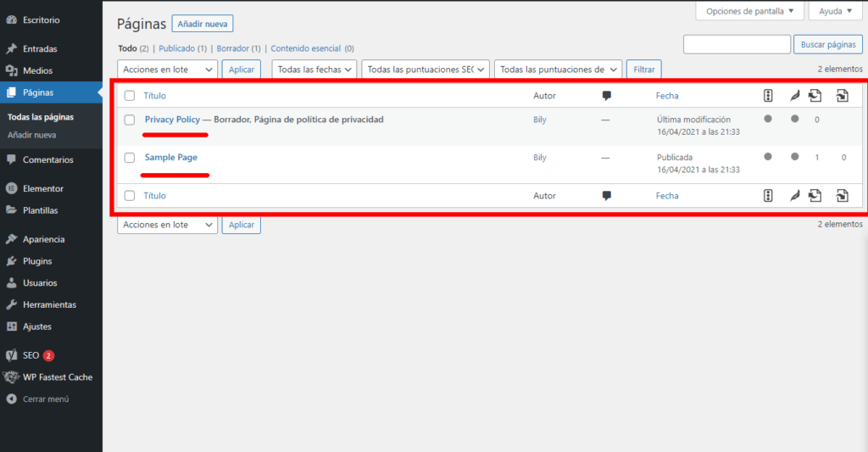This screenshot has height=452, width=868.
Task: Click the Filtrar button
Action: pyautogui.click(x=644, y=70)
